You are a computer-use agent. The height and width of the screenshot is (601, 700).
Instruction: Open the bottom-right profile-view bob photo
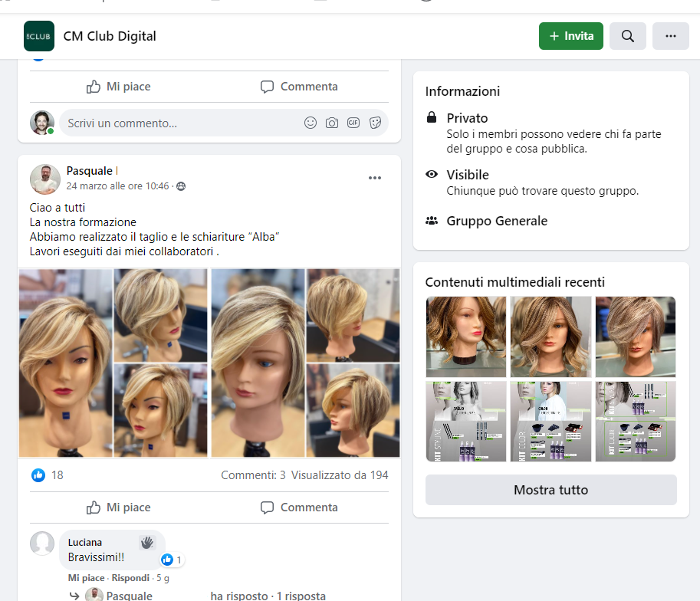point(353,410)
